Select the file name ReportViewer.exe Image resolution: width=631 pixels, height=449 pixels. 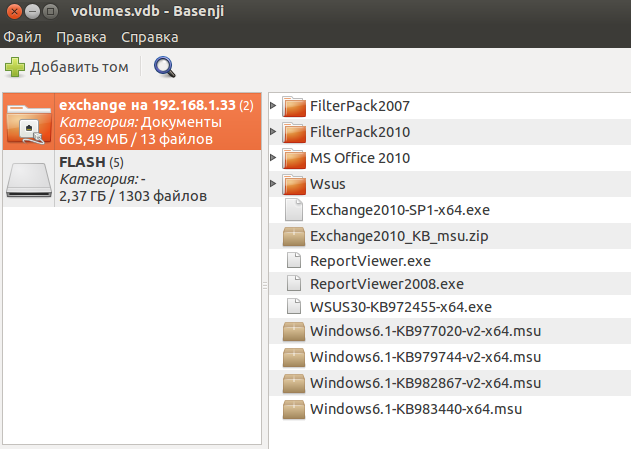pos(370,261)
